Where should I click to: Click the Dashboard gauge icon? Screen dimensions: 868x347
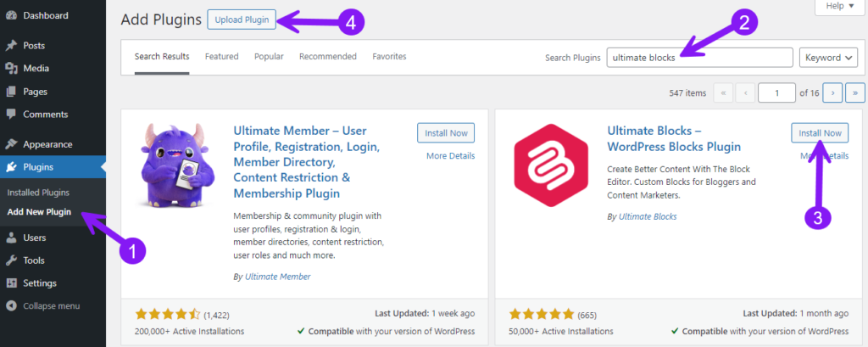tap(11, 15)
